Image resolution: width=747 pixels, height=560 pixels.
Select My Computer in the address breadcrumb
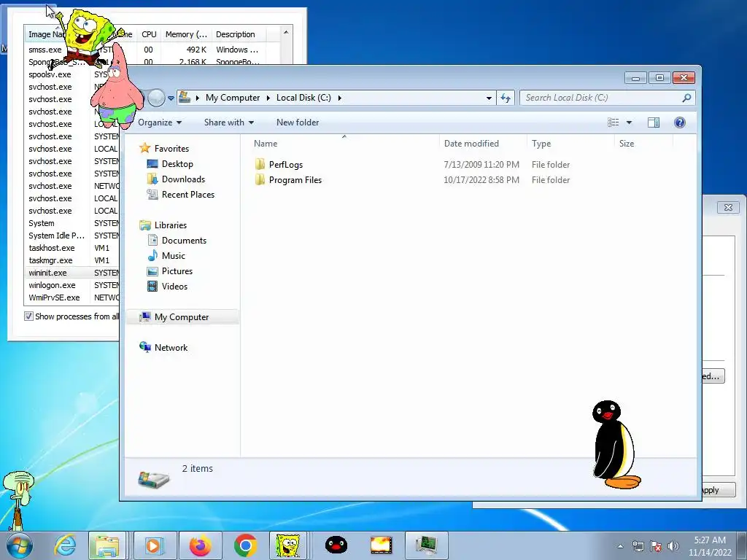233,98
